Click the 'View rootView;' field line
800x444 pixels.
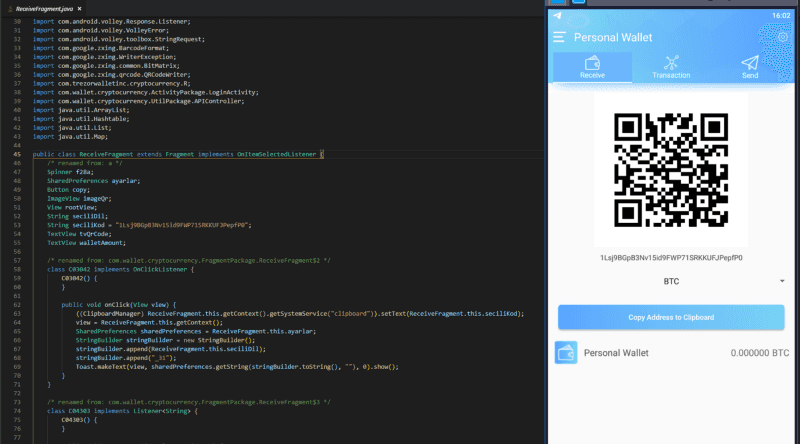coord(72,207)
